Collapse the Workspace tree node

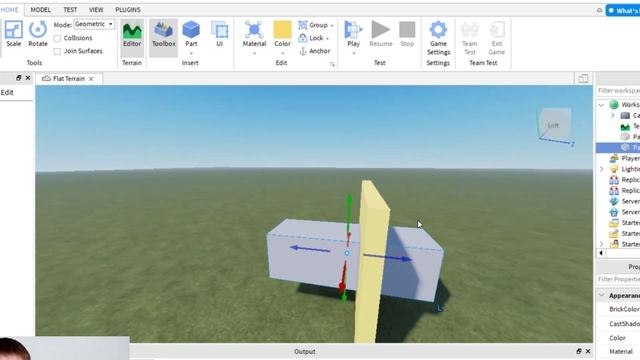601,105
